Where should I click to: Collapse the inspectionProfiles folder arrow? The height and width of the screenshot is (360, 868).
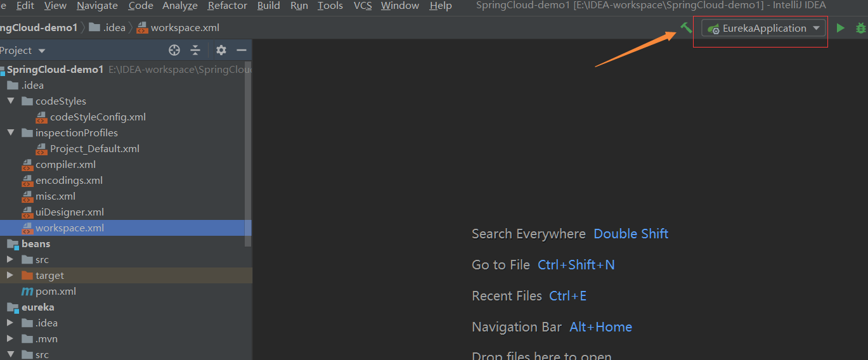tap(10, 133)
